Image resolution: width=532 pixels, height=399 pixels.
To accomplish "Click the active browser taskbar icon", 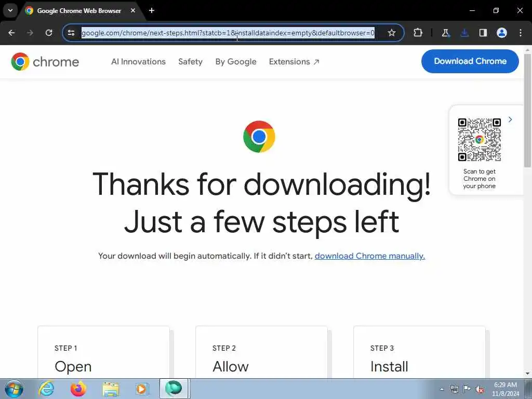I will [174, 389].
